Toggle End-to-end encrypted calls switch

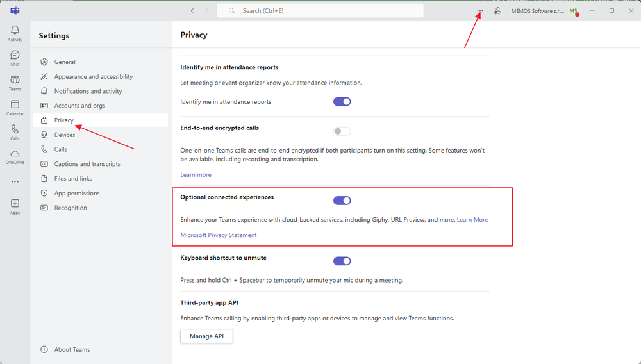(342, 131)
